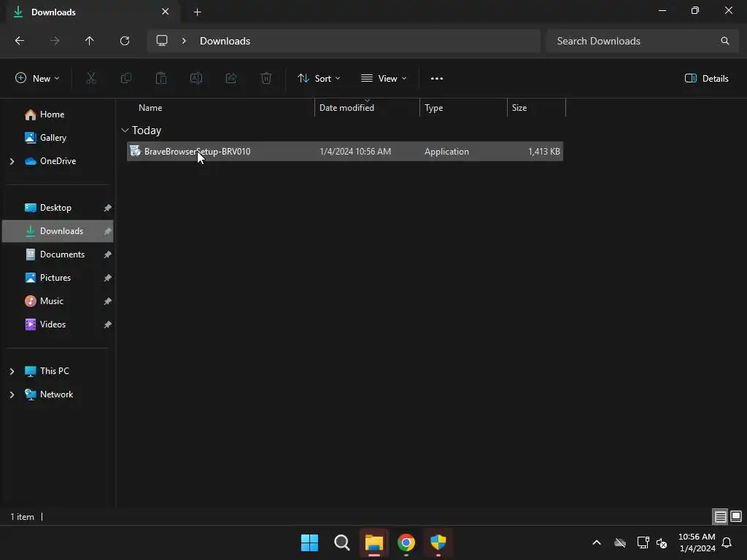Sort by the Size column header
The image size is (747, 560).
(x=519, y=108)
